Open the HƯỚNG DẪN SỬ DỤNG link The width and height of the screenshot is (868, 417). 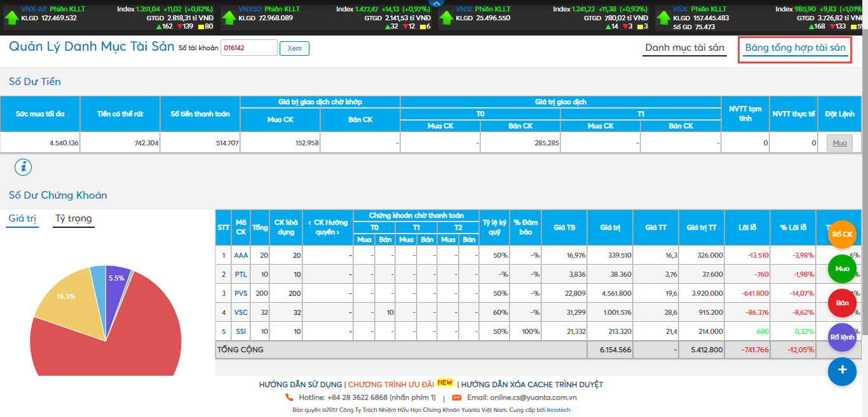pos(300,384)
